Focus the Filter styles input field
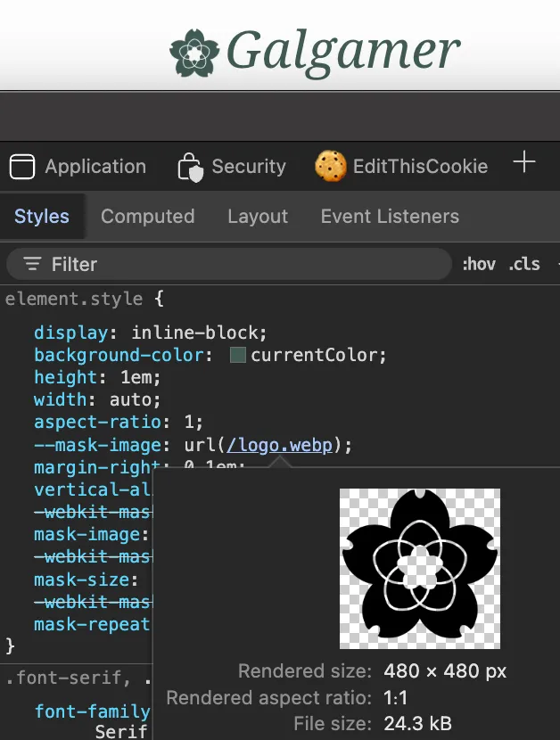This screenshot has height=740, width=560. click(241, 264)
